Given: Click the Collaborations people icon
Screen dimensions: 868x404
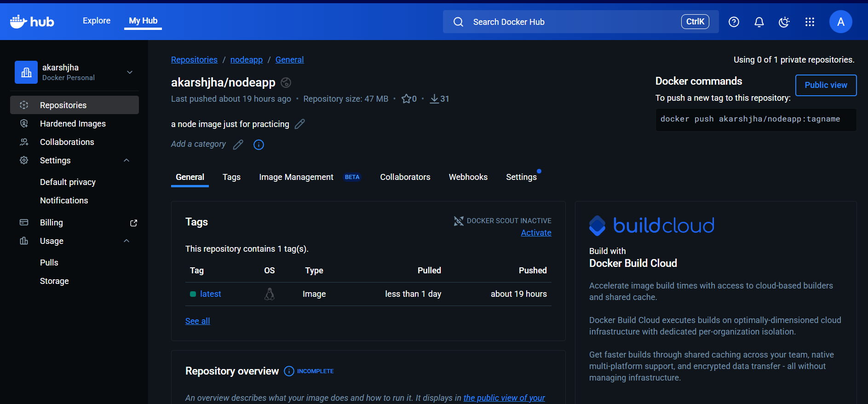Looking at the screenshot, I should tap(24, 142).
